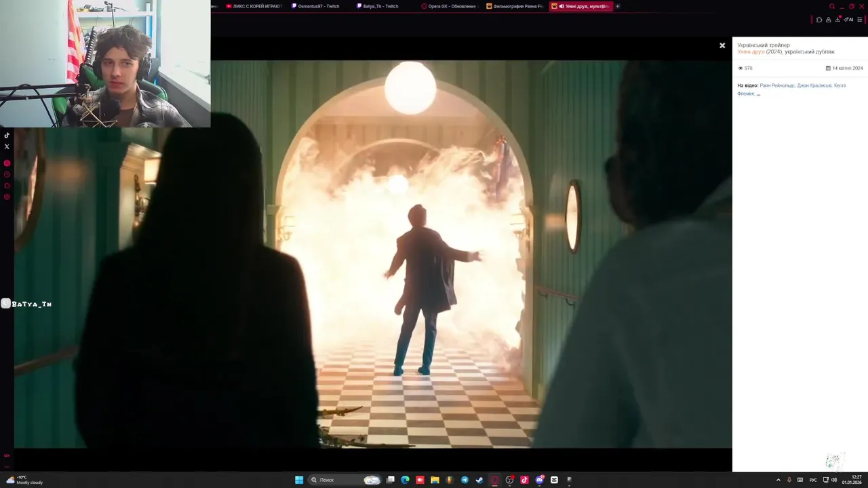Screen dimensions: 868x488
Task: Close the video lightbox with the X icon
Action: [722, 45]
